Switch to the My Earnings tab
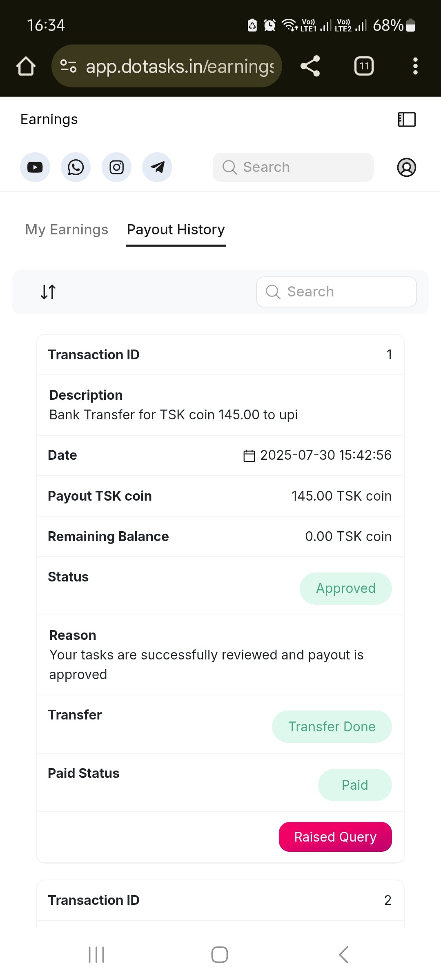 click(67, 229)
